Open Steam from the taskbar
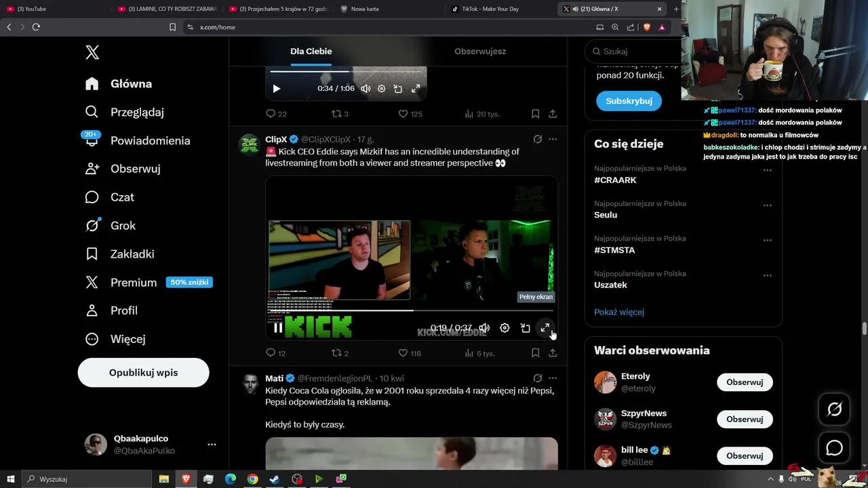The width and height of the screenshot is (868, 488). point(275,479)
